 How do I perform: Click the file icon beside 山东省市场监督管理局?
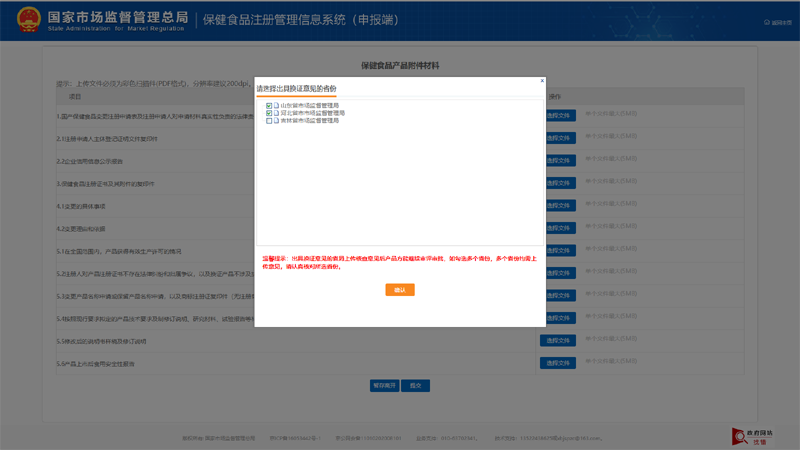pos(277,106)
